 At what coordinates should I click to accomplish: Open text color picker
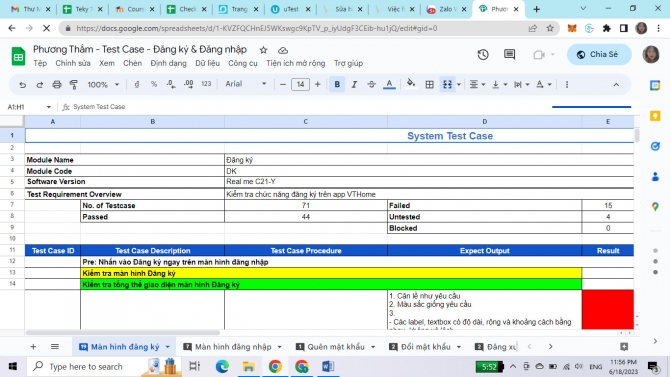click(389, 85)
